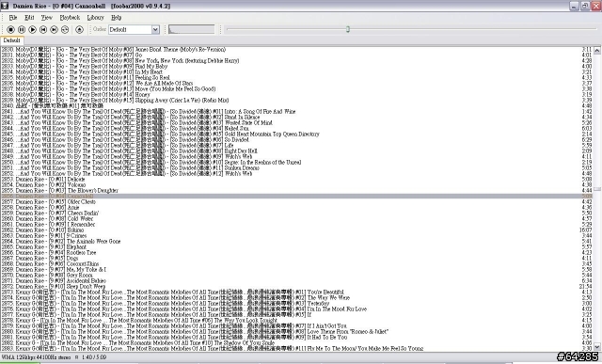Go to previous track button

[43, 29]
